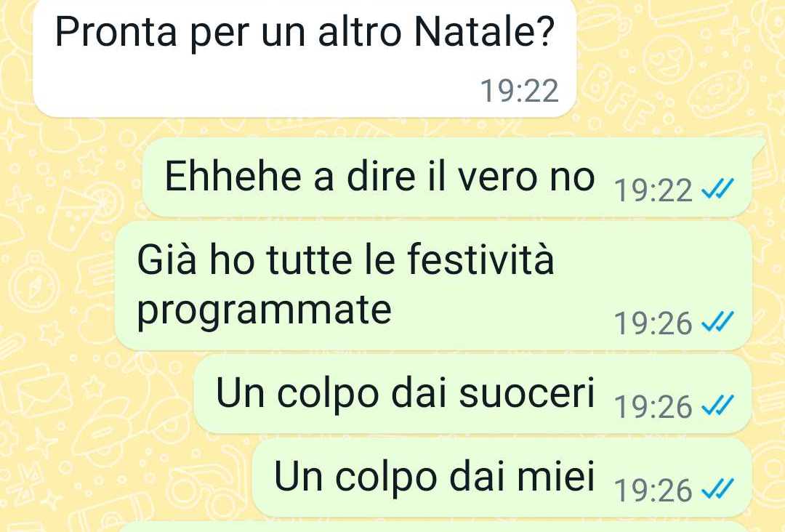
Task: Tap the 19:22 timestamp on the received message
Action: point(519,91)
